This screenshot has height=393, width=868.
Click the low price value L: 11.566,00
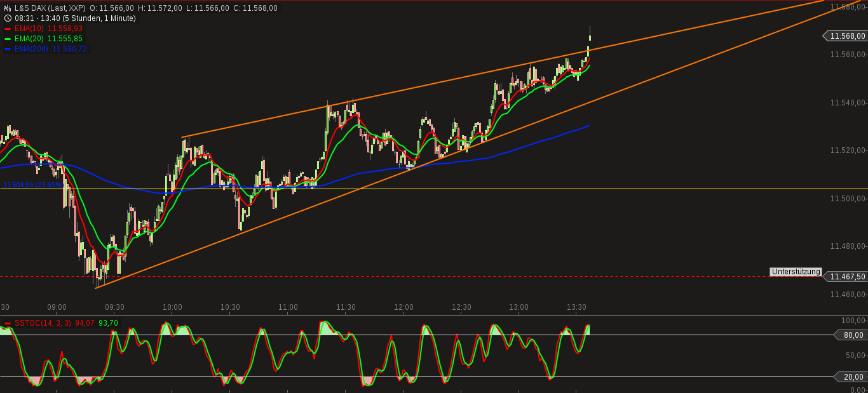tap(207, 8)
